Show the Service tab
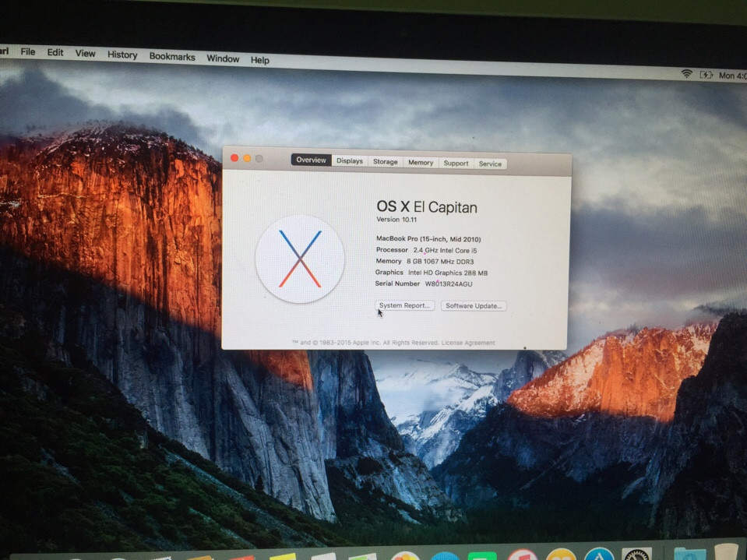This screenshot has width=747, height=560. pos(490,164)
